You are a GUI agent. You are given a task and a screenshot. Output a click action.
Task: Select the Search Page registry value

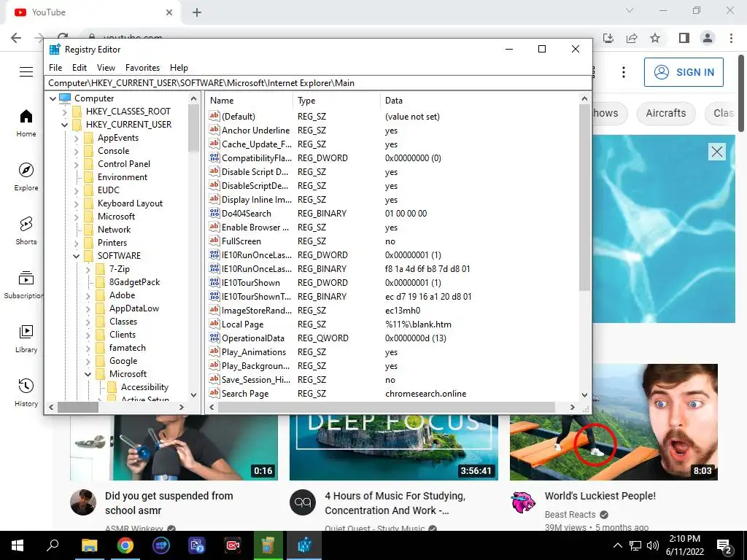pyautogui.click(x=245, y=394)
